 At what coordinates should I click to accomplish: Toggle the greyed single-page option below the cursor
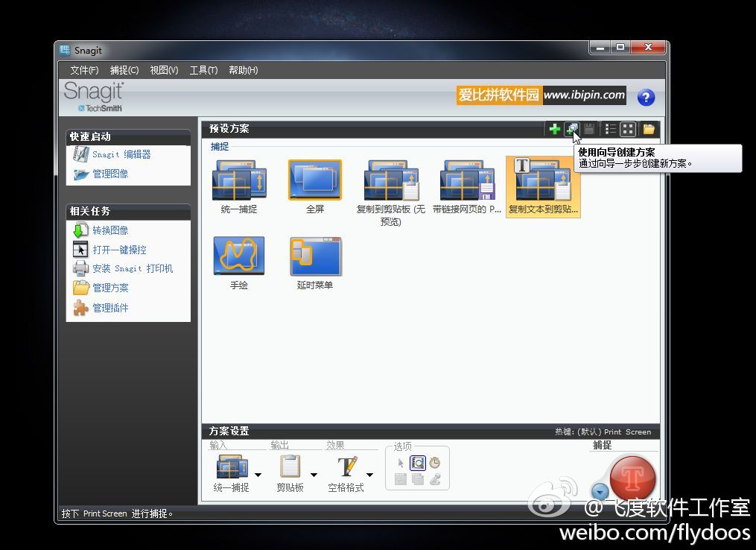point(400,479)
